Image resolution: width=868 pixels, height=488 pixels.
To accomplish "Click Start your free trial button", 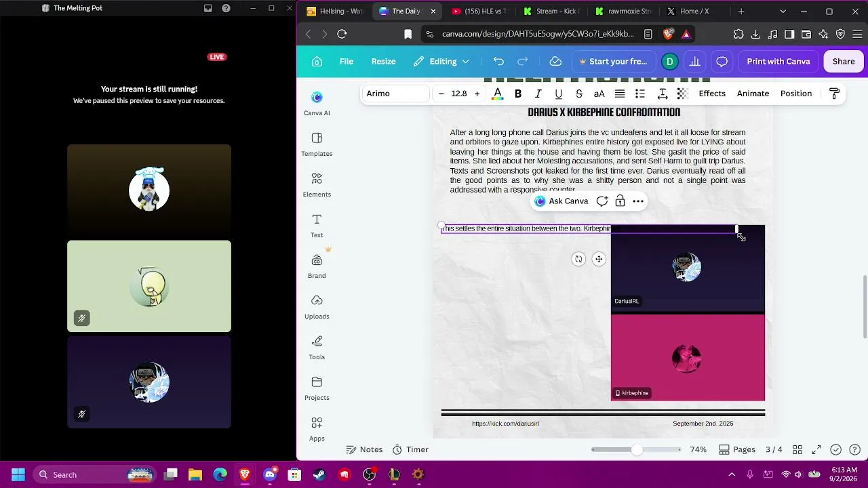I will click(613, 62).
